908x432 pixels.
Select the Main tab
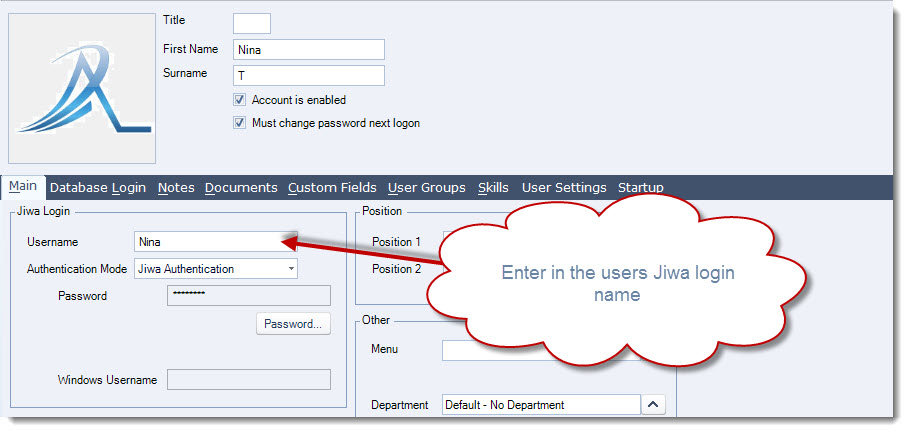pyautogui.click(x=23, y=186)
